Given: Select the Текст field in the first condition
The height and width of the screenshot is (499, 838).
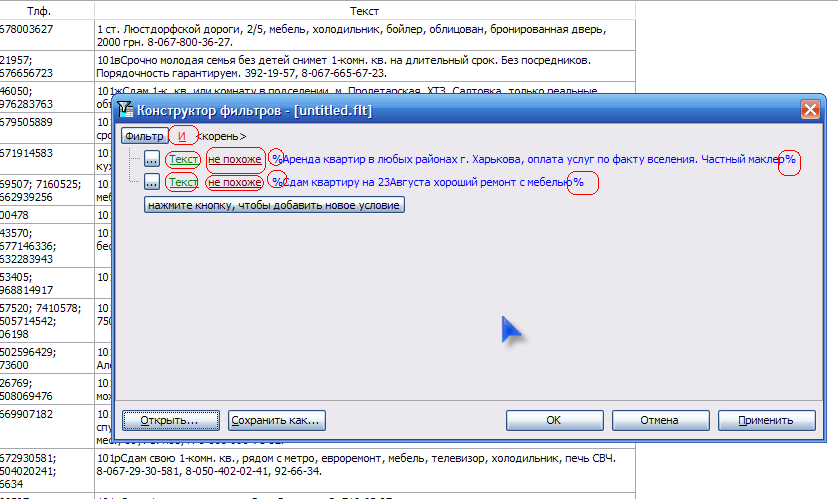Looking at the screenshot, I should pos(183,159).
